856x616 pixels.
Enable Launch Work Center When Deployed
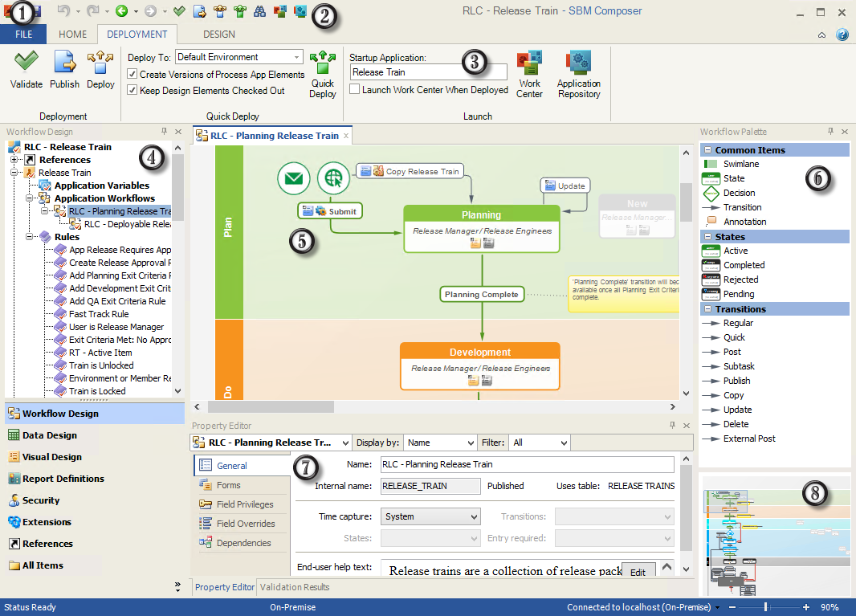(x=355, y=90)
